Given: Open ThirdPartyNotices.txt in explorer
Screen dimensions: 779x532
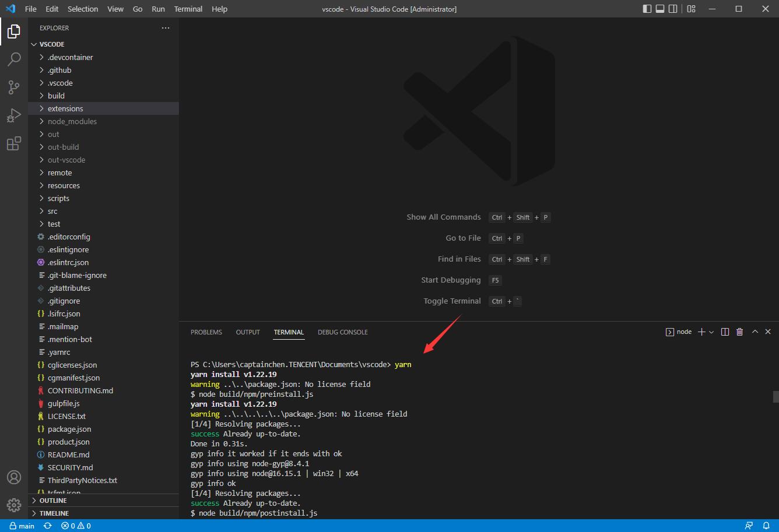Looking at the screenshot, I should (x=103, y=480).
